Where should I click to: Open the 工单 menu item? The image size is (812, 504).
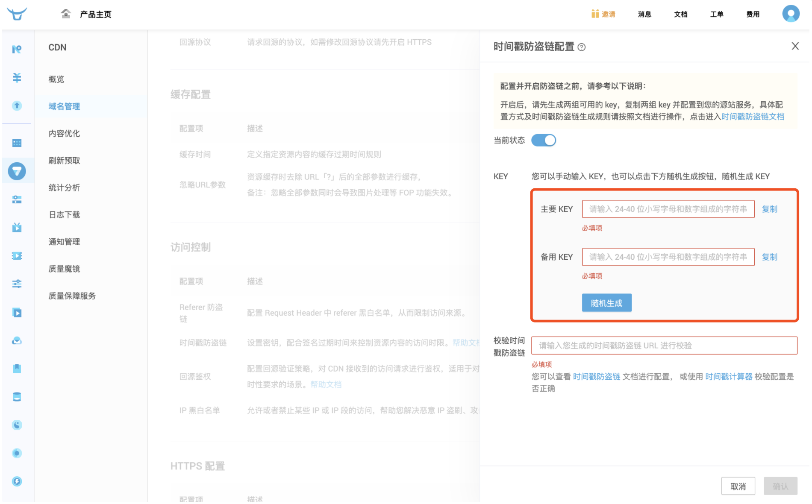[716, 14]
